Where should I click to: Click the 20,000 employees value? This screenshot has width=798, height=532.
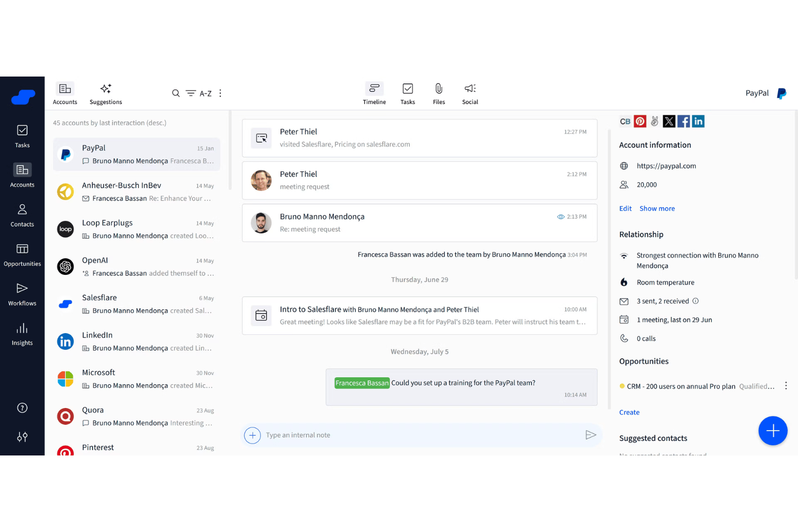pos(647,185)
